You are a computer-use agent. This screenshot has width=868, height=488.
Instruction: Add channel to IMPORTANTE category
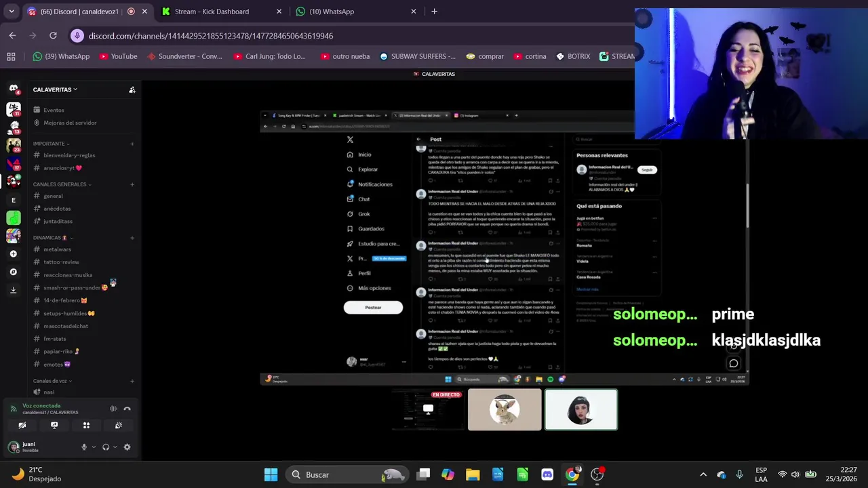click(x=132, y=144)
